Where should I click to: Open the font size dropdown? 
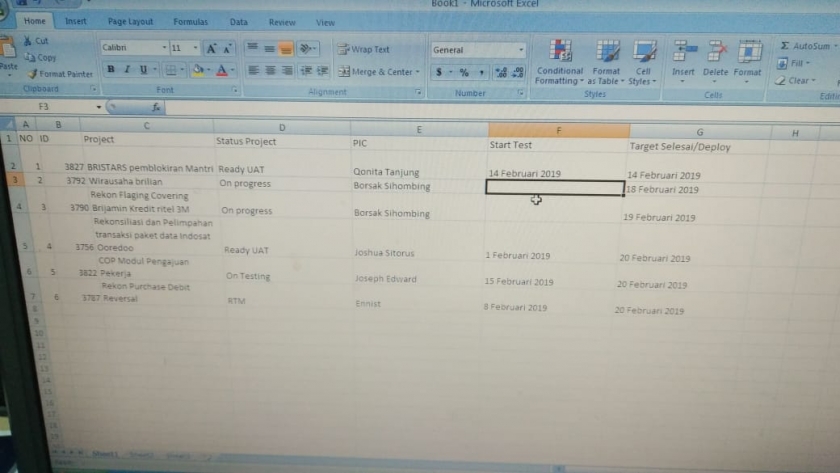[x=193, y=47]
